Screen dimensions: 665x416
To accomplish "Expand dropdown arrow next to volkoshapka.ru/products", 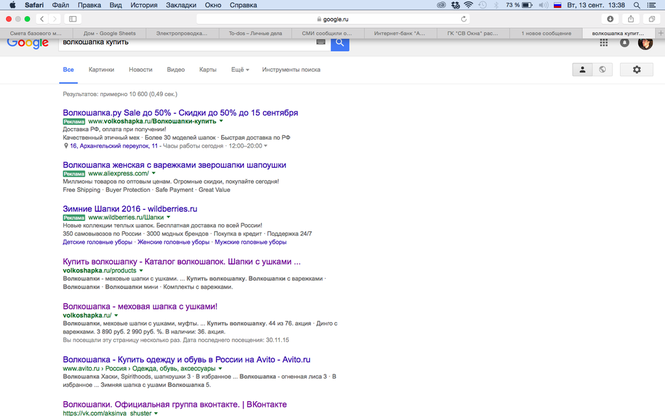I will (141, 271).
